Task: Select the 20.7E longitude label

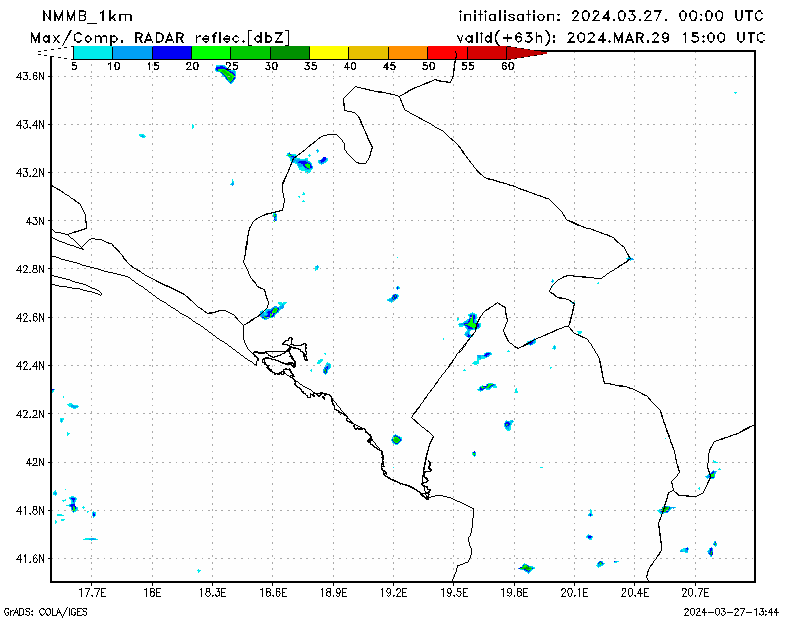Action: [x=694, y=593]
